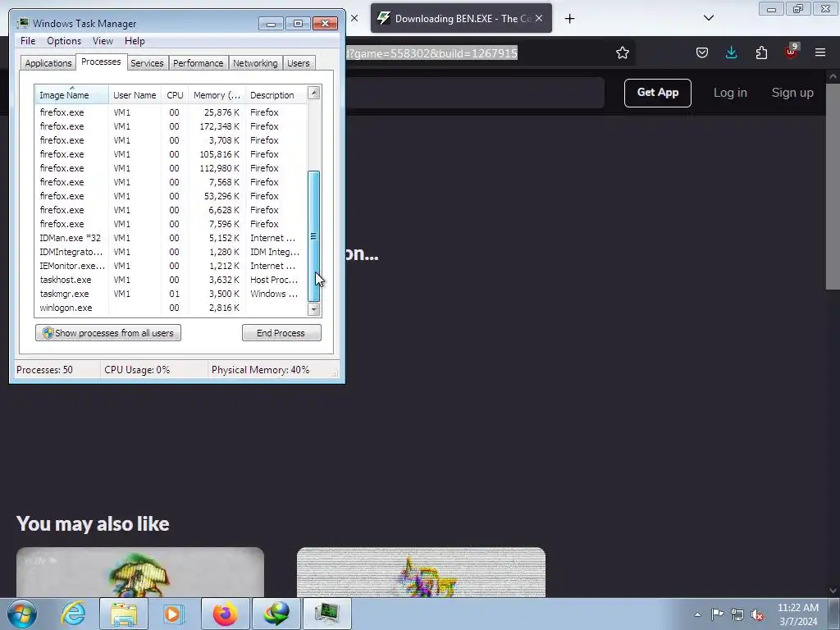Switch to the Performance tab

198,62
